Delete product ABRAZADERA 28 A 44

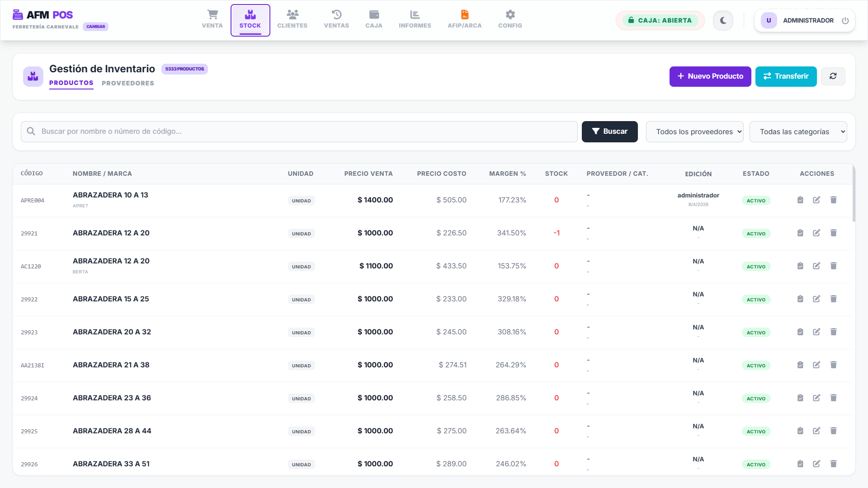coord(833,431)
